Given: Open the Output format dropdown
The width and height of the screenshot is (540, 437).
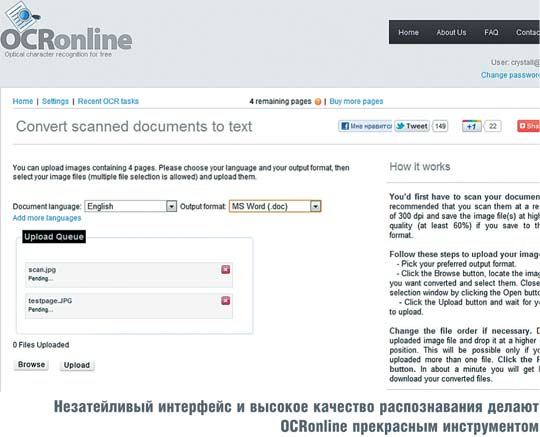Looking at the screenshot, I should click(x=275, y=206).
